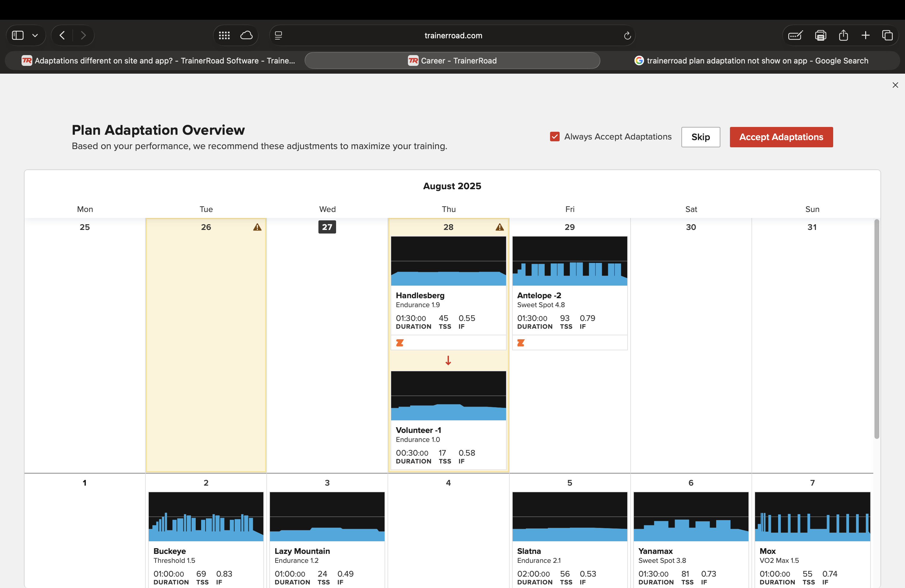Switch to the Google Search tab
The image size is (905, 588).
click(x=751, y=60)
